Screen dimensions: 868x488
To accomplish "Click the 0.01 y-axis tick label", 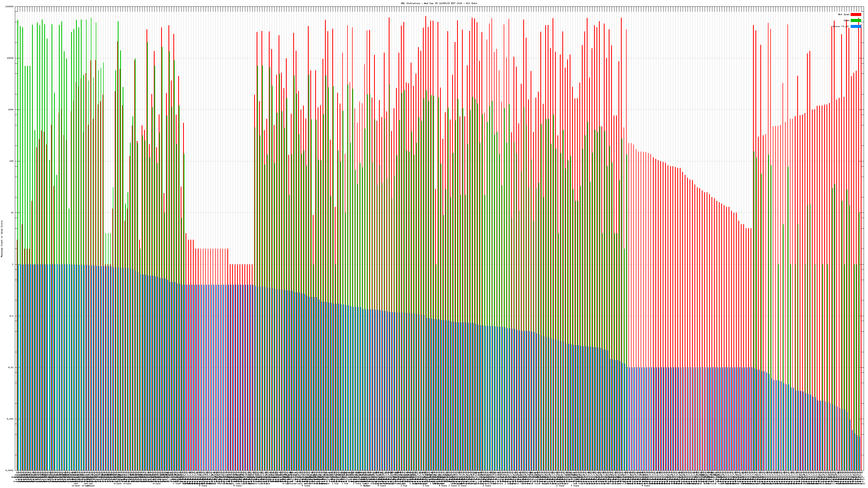I will pos(11,367).
